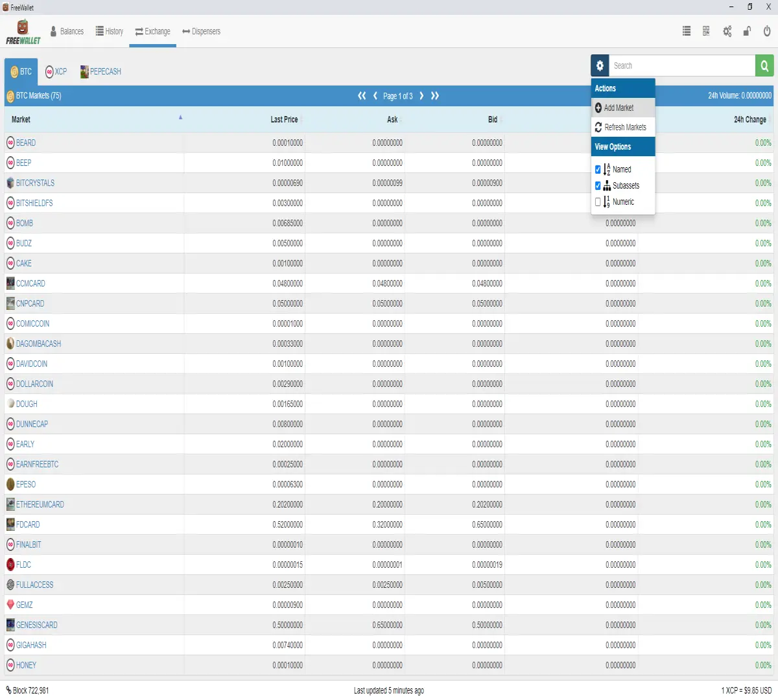Click the FLDC red coin icon
This screenshot has width=778, height=700.
click(10, 565)
